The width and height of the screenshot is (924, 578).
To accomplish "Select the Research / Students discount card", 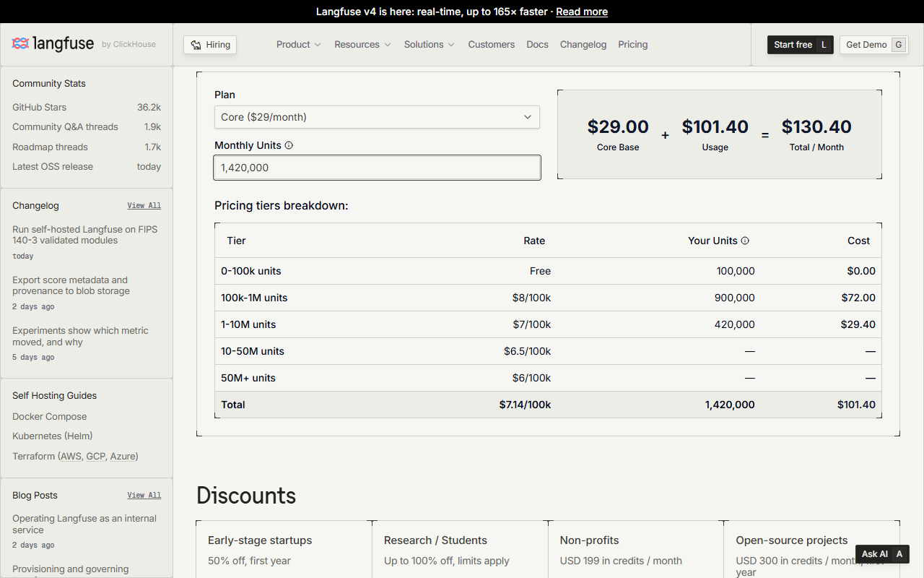I will [460, 549].
